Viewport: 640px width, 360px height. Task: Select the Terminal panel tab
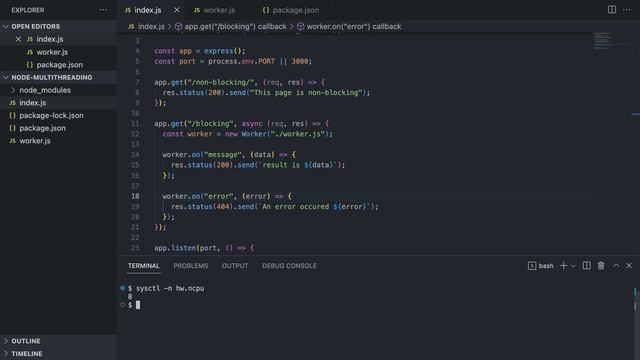coord(144,266)
